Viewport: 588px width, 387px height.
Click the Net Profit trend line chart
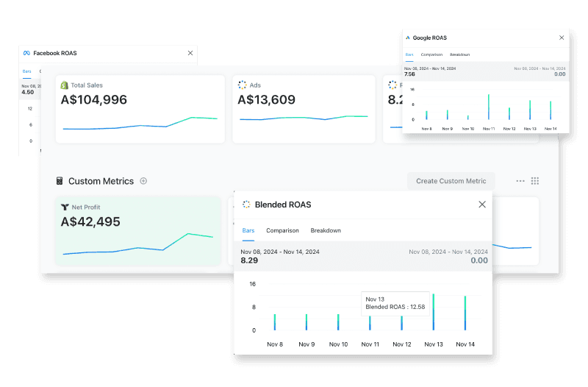tap(138, 244)
